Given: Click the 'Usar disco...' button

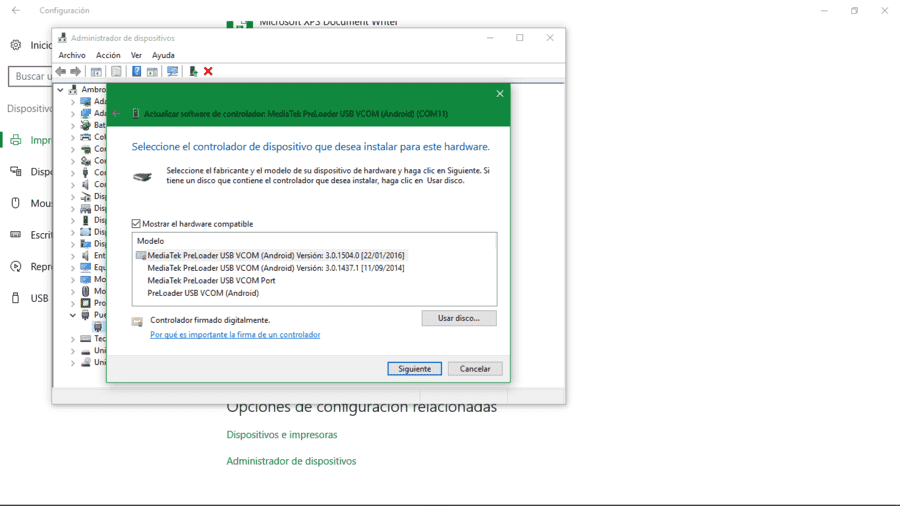Looking at the screenshot, I should click(x=459, y=318).
